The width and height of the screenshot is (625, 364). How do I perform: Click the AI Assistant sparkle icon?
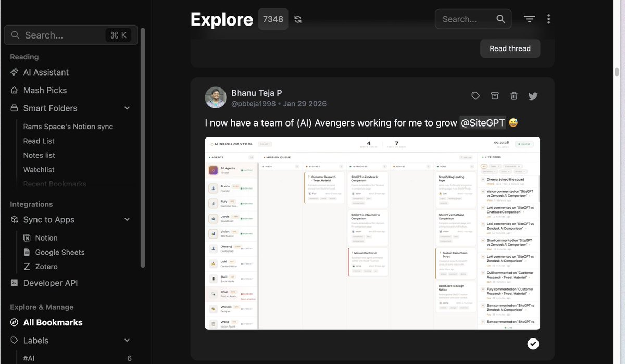(15, 72)
